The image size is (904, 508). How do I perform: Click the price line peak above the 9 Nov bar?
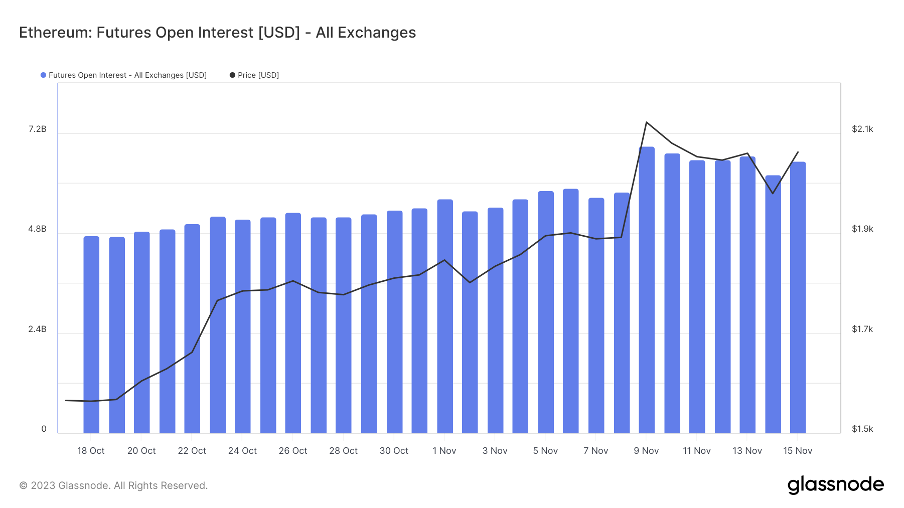647,122
